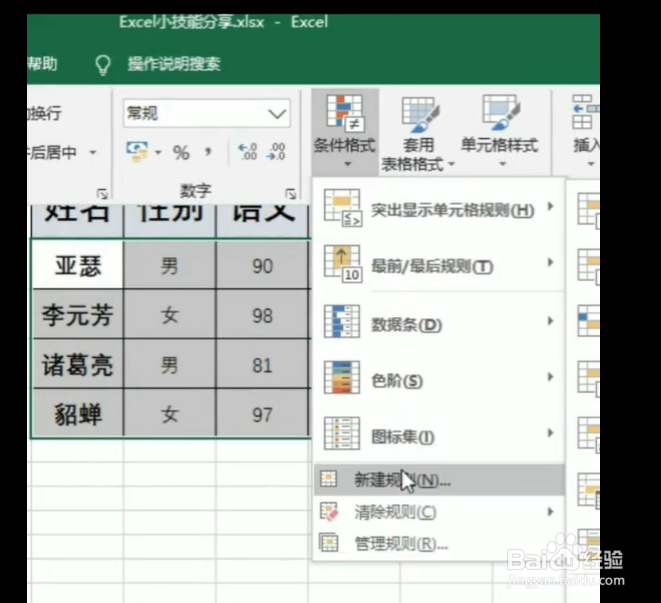Screen dimensions: 661x603
Task: Select 最前/最后规则(T) menu item
Action: [439, 265]
